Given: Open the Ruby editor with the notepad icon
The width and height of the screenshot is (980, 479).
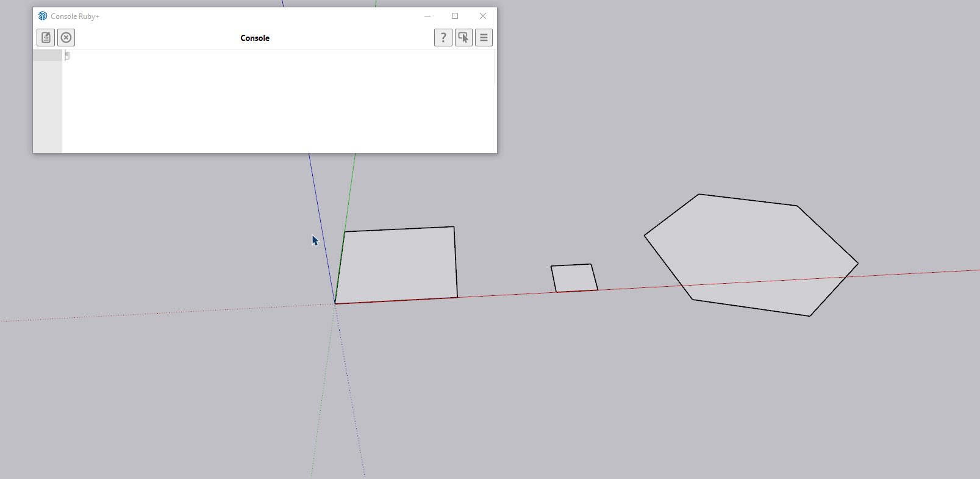Looking at the screenshot, I should click(x=46, y=38).
